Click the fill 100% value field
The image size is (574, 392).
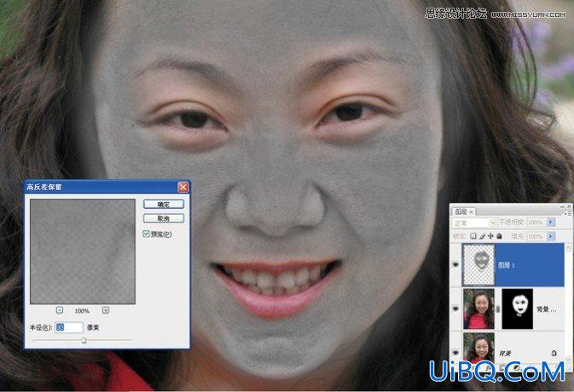tap(536, 237)
